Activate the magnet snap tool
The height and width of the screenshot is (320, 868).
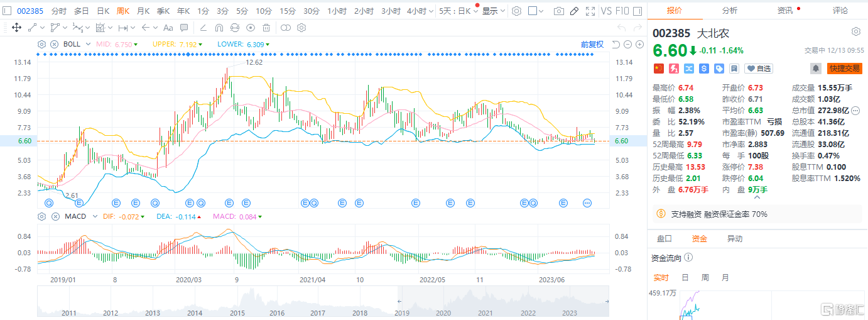coord(219,28)
